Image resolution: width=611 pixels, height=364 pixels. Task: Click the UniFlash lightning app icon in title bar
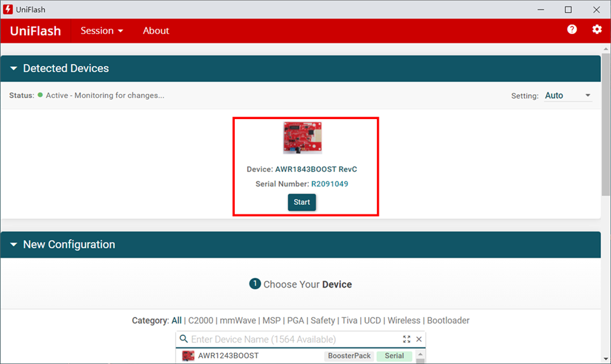pos(8,10)
